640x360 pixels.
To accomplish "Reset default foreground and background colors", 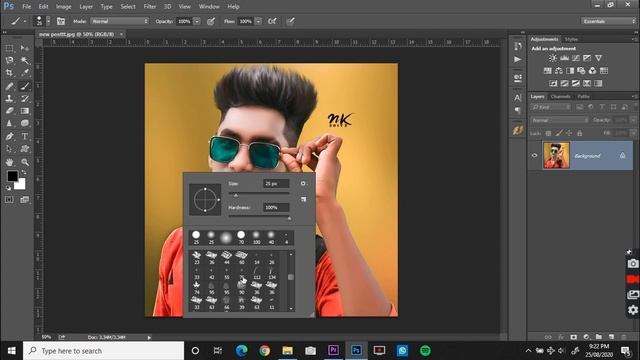I will (8, 188).
